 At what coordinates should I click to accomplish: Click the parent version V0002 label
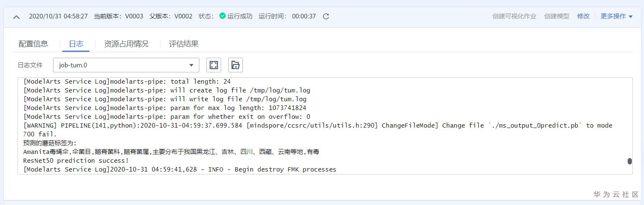click(183, 16)
